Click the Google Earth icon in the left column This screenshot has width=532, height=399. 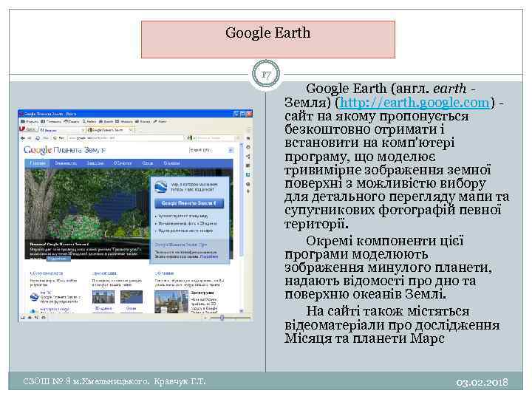pyautogui.click(x=34, y=297)
